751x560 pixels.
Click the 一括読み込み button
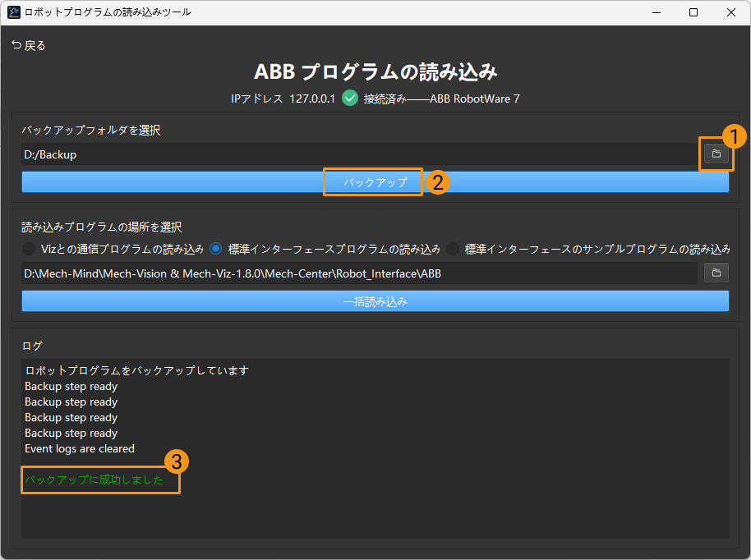(x=375, y=301)
